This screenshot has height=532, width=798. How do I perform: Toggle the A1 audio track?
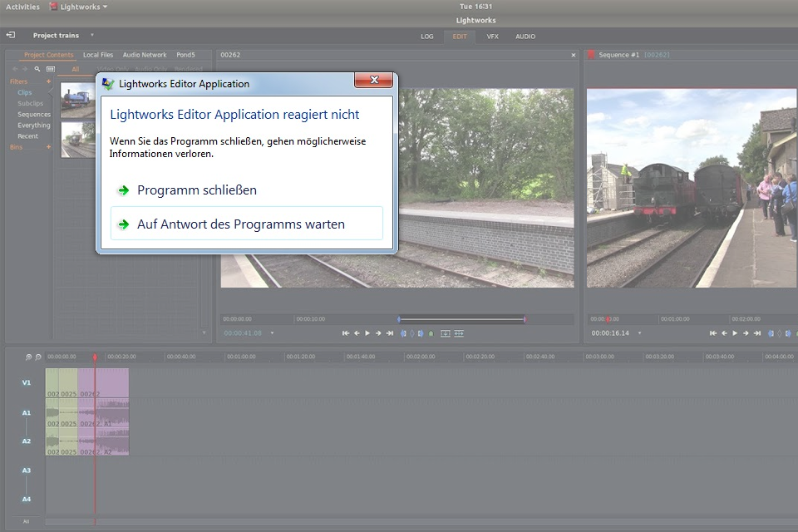[26, 412]
